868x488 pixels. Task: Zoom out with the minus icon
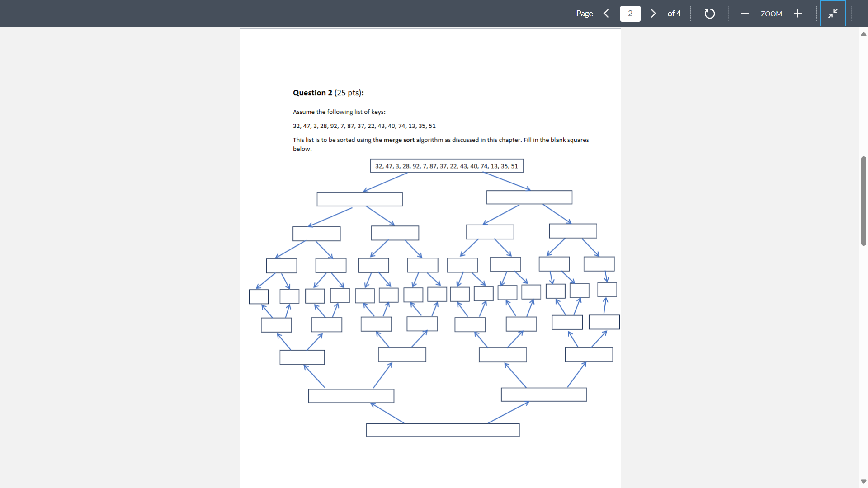point(745,14)
